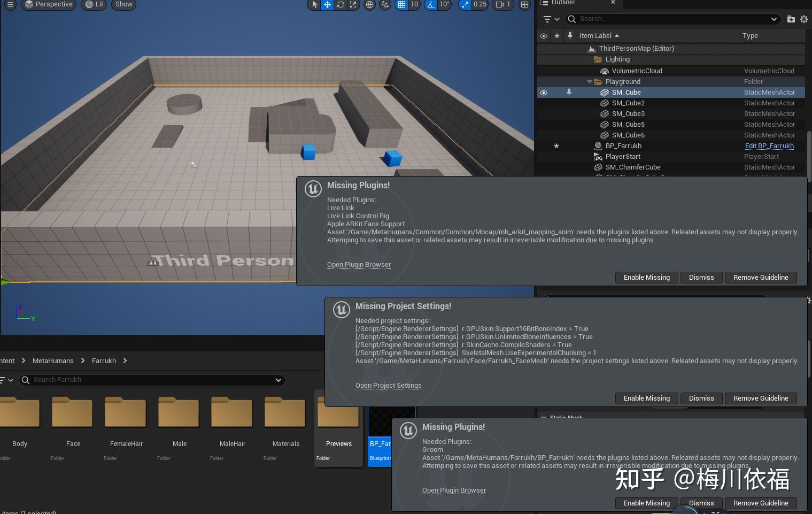Dismiss the Live Link missing plugins notice
This screenshot has width=812, height=514.
point(701,278)
